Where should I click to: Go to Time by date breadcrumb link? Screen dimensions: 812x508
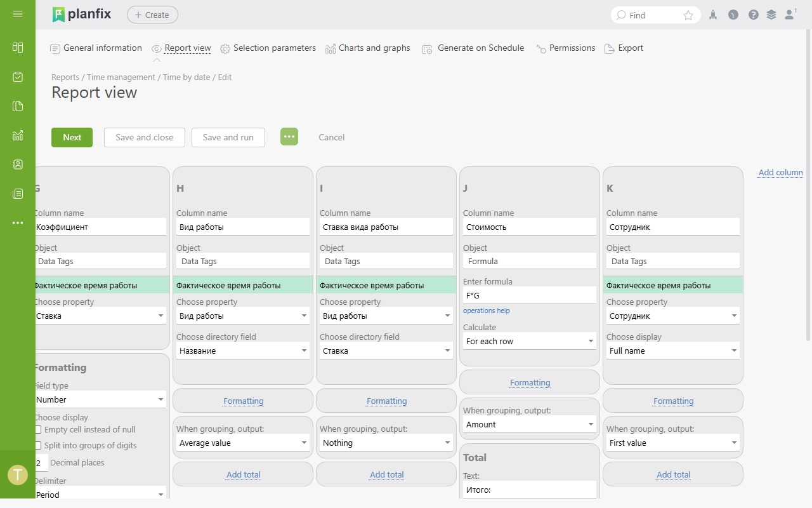[x=187, y=77]
